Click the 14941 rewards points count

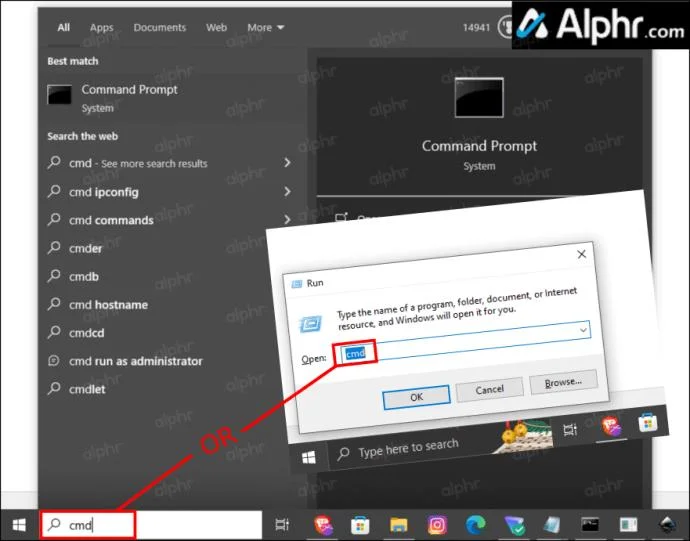[x=476, y=27]
